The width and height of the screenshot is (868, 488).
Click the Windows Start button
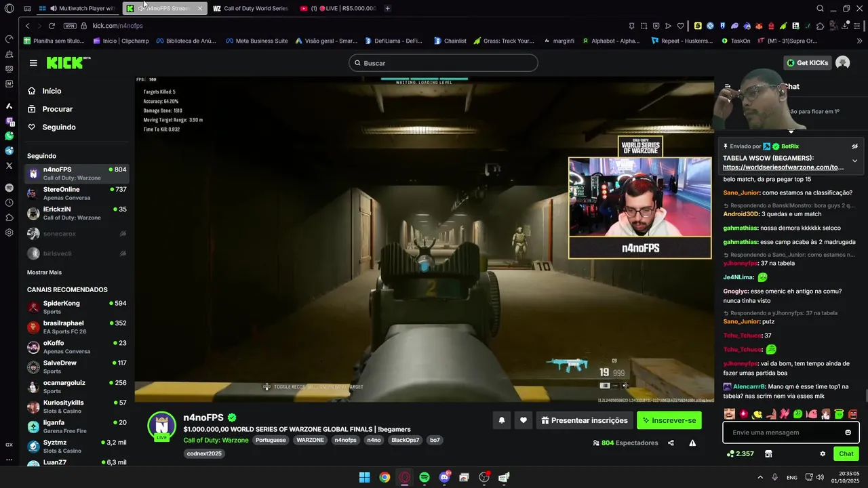[364, 477]
